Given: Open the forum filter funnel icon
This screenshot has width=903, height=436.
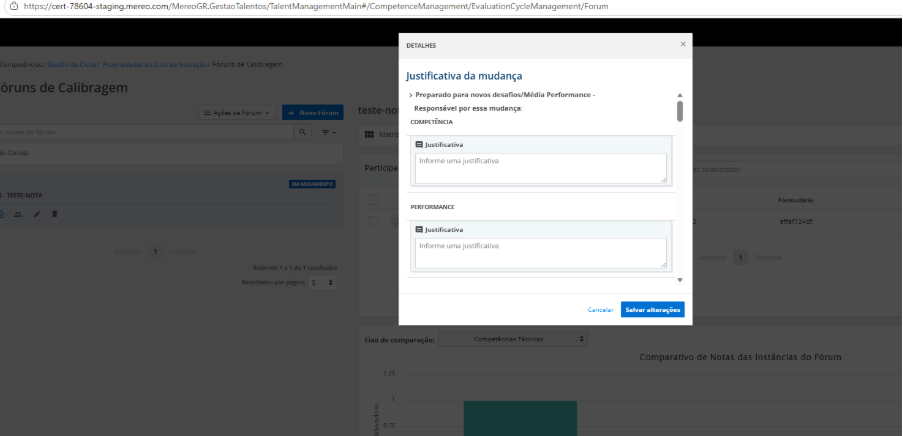Looking at the screenshot, I should pos(328,132).
